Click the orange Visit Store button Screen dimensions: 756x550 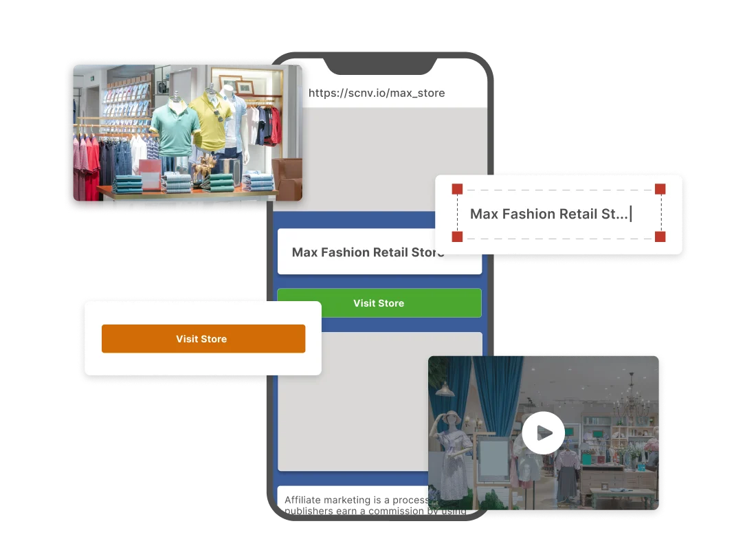pyautogui.click(x=203, y=339)
